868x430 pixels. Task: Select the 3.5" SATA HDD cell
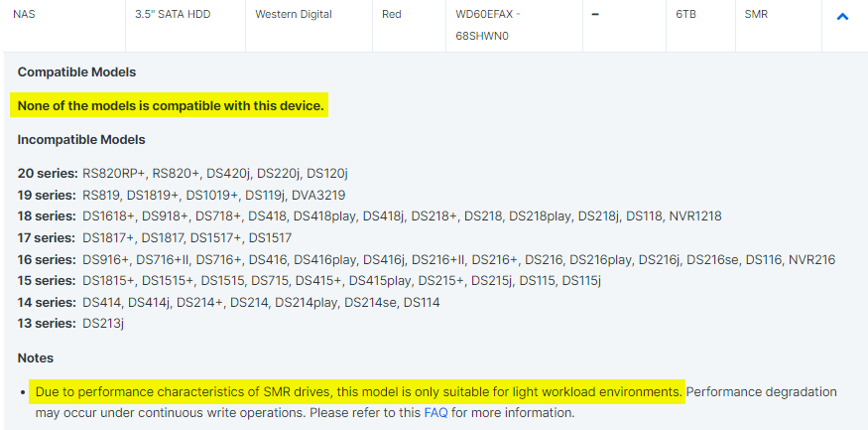(173, 15)
